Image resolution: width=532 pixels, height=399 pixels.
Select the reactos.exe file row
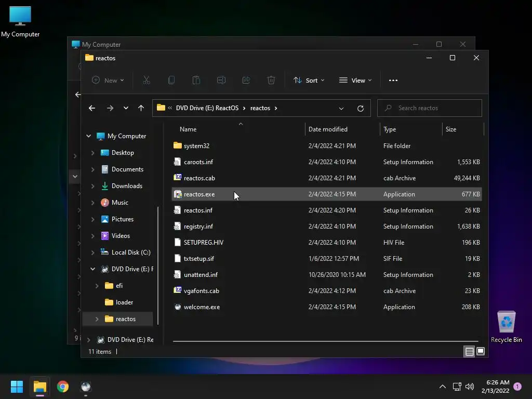point(326,194)
